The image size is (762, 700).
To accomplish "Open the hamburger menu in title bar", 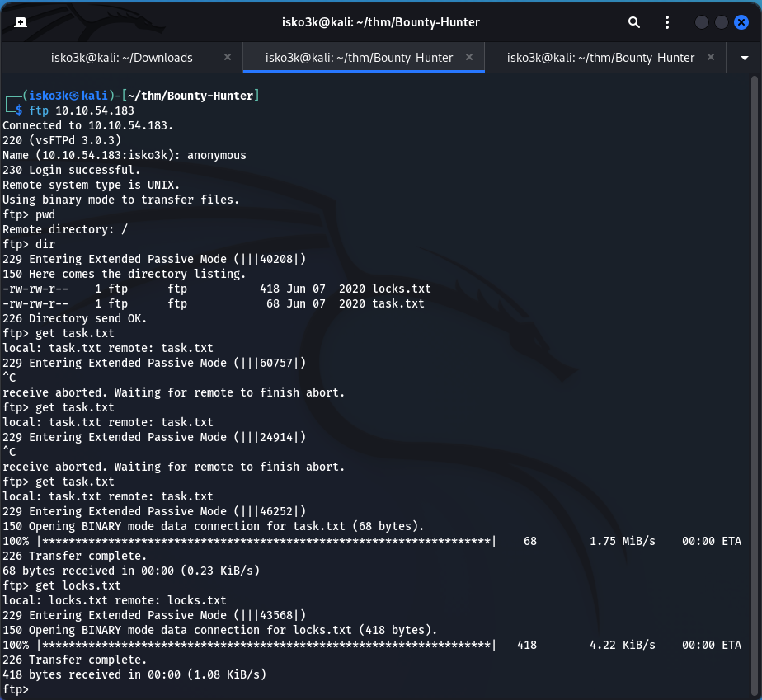I will point(667,22).
